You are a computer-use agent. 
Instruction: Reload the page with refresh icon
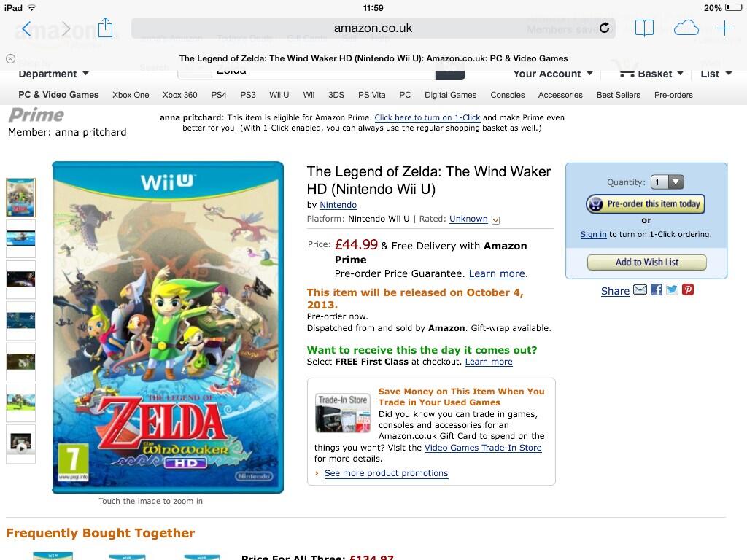[x=604, y=28]
